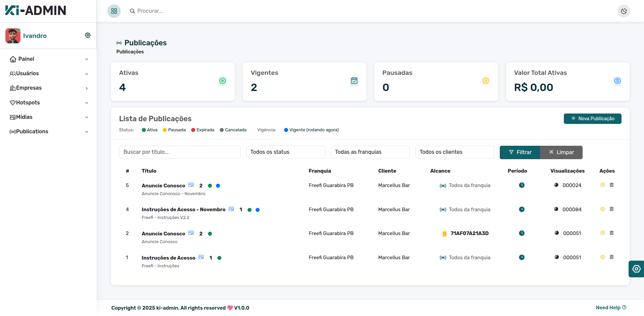Click image icon beside Instruções de Acesso title
Viewport: 644px width, 316px height.
pos(201,257)
